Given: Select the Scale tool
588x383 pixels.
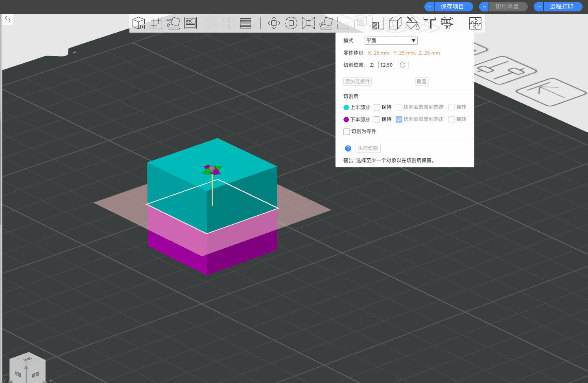Looking at the screenshot, I should [308, 23].
